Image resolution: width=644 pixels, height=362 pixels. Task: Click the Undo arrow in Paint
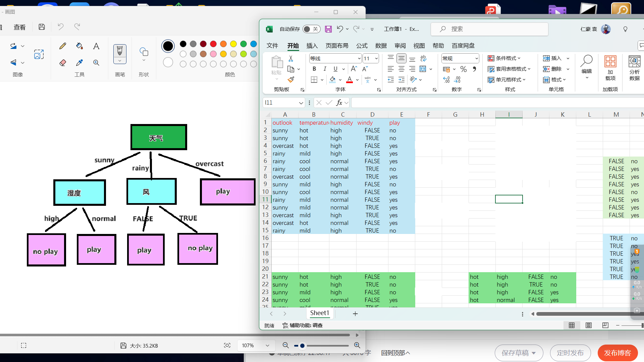pyautogui.click(x=60, y=27)
